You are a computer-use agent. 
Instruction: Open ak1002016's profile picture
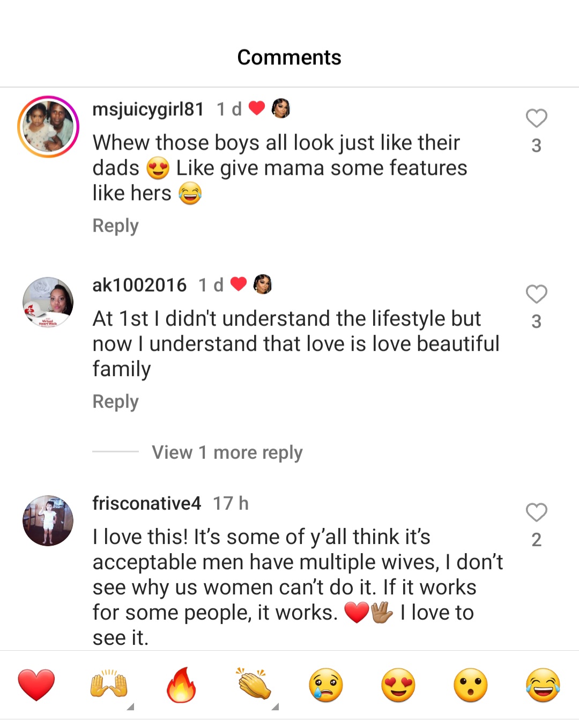click(48, 303)
